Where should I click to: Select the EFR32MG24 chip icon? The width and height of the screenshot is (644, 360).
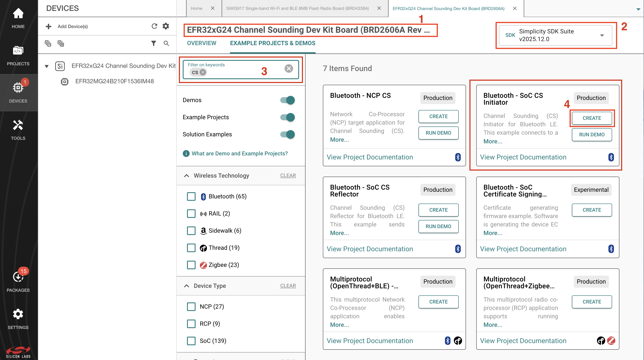coord(64,82)
